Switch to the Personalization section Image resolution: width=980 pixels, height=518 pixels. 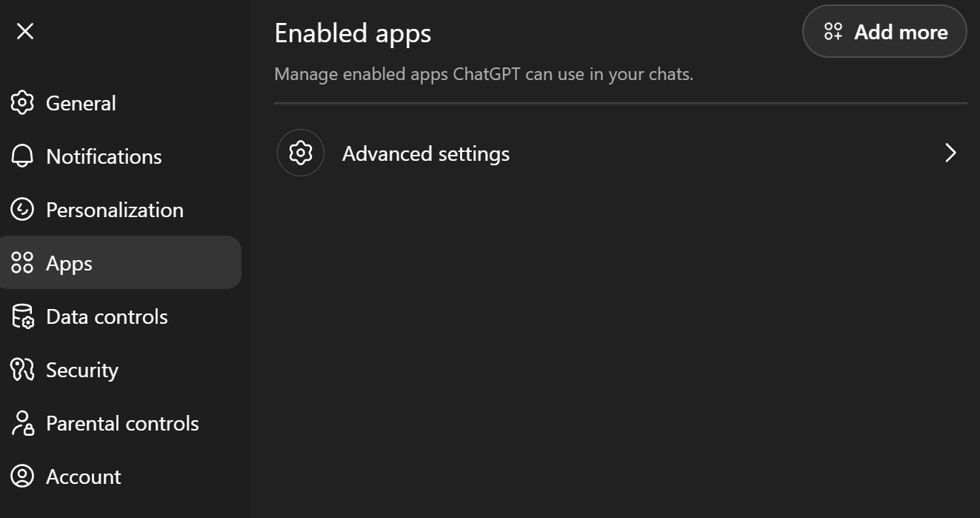(x=115, y=210)
